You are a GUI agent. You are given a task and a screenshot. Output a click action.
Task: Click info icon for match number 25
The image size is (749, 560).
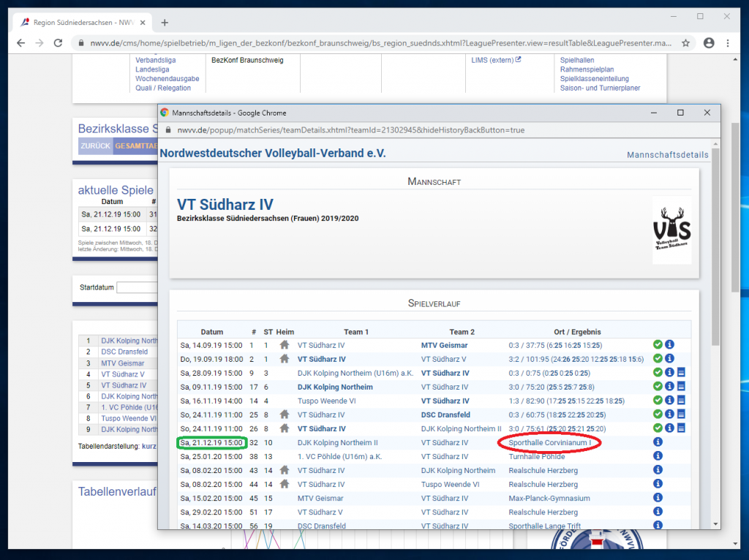pos(669,414)
